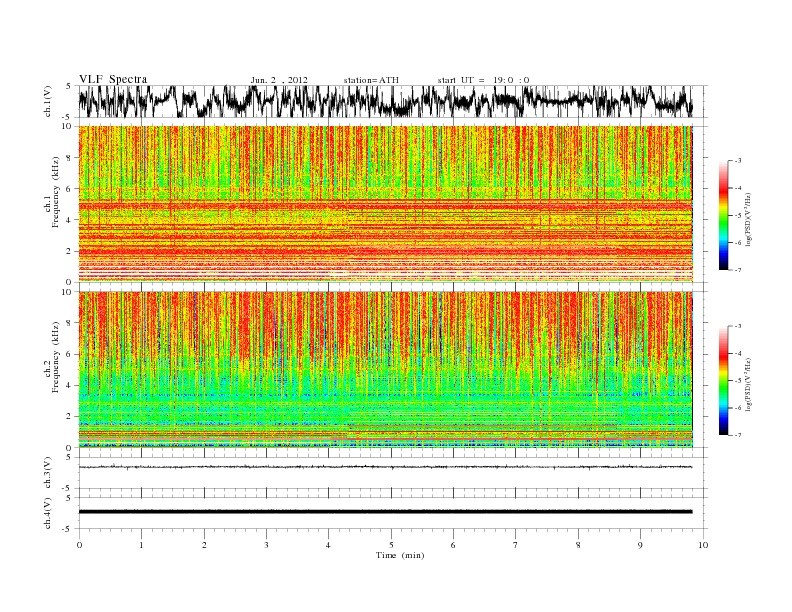Click the "6" time axis tick label
The width and height of the screenshot is (792, 612).
pos(453,545)
